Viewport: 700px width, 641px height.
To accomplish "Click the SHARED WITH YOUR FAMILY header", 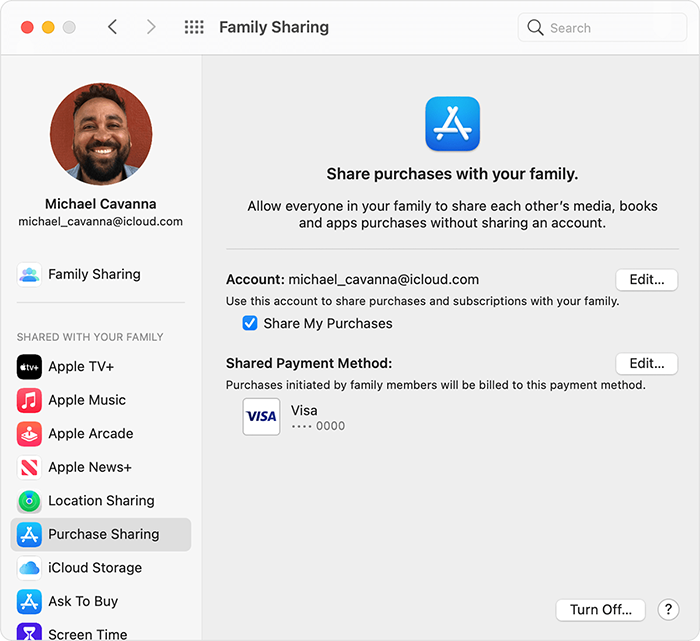I will [x=90, y=337].
